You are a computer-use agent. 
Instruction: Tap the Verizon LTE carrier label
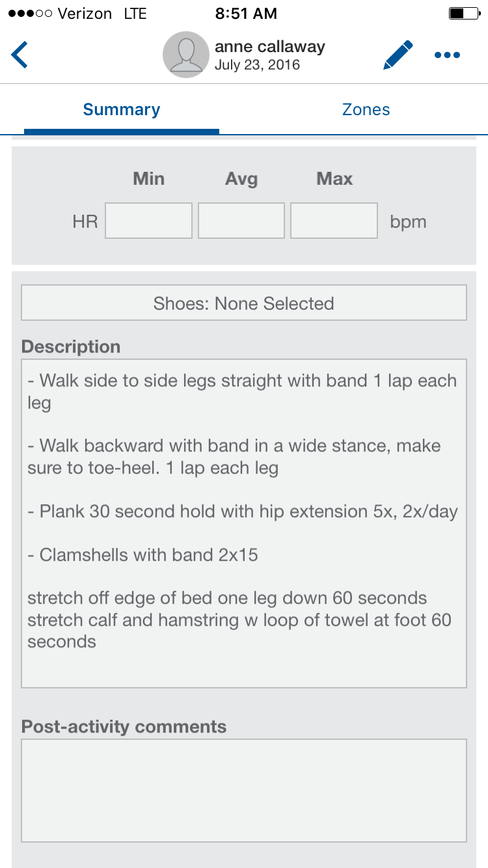pos(101,13)
